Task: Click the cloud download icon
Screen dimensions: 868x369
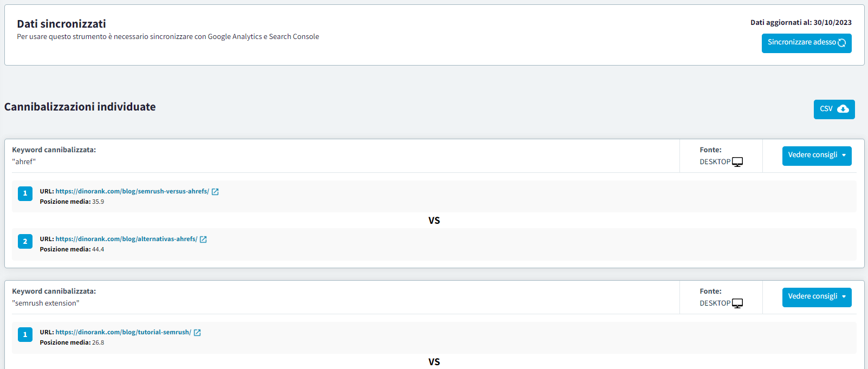Action: tap(843, 109)
